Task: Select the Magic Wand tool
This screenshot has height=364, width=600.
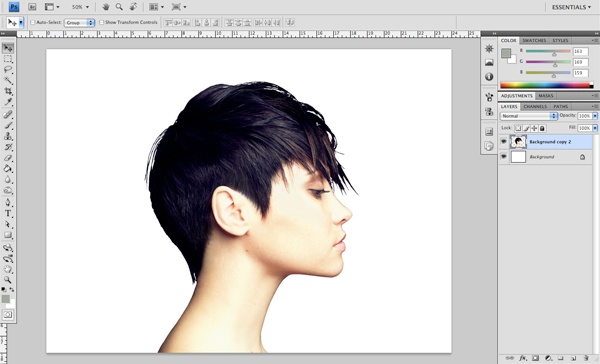Action: click(8, 80)
